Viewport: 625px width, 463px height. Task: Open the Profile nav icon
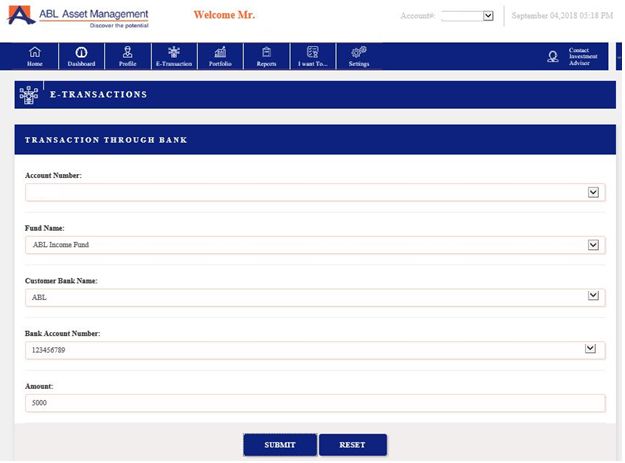(128, 56)
